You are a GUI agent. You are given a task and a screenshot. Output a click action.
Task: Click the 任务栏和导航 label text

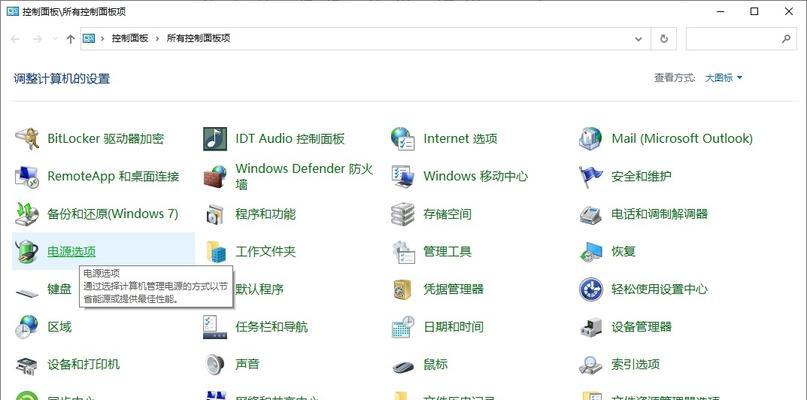[x=272, y=327]
